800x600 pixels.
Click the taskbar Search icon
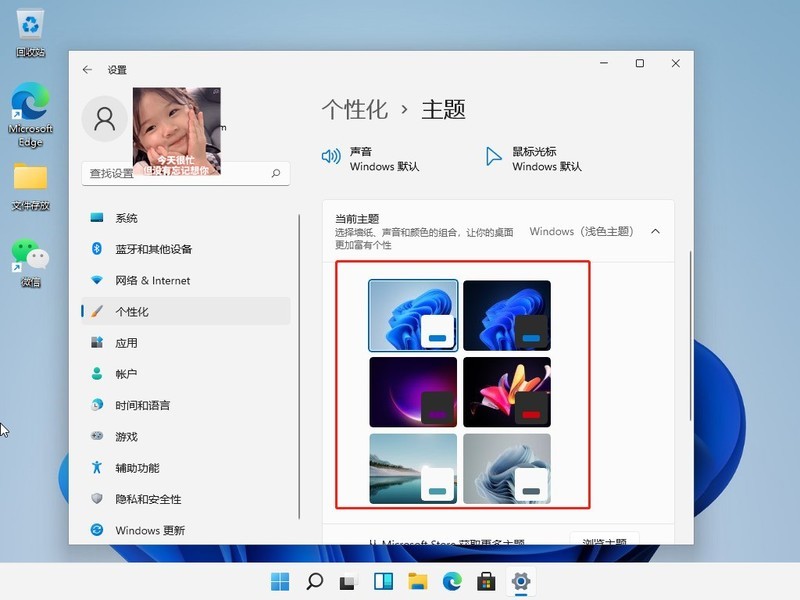pyautogui.click(x=314, y=580)
